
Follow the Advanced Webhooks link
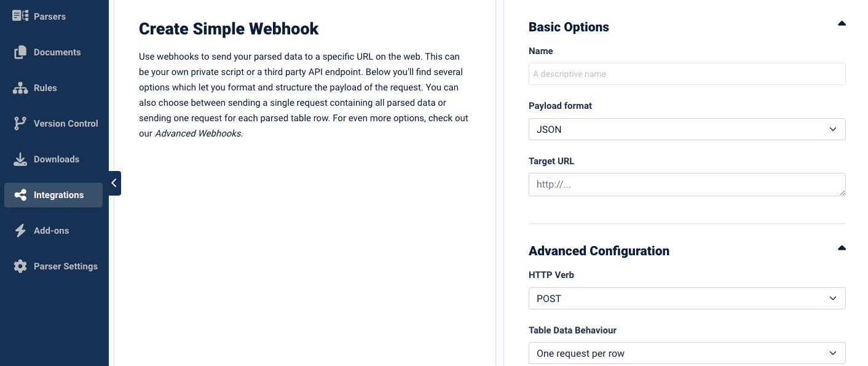pyautogui.click(x=198, y=133)
